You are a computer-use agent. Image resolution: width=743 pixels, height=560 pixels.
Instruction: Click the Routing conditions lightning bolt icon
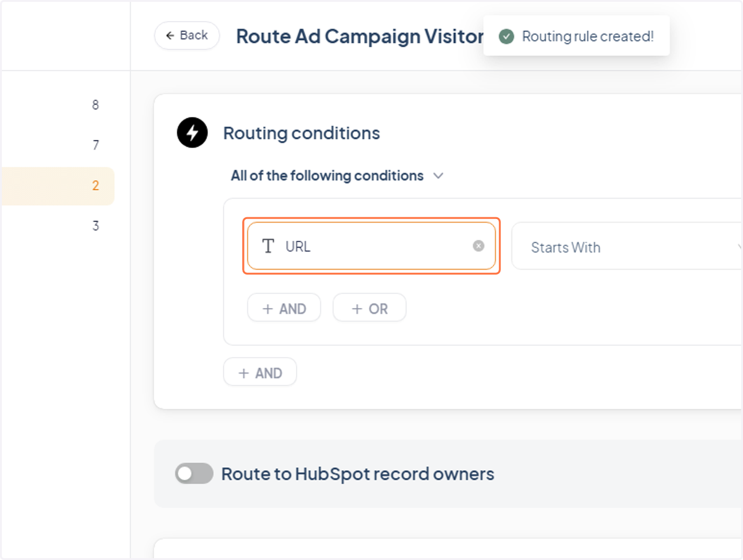click(x=192, y=132)
